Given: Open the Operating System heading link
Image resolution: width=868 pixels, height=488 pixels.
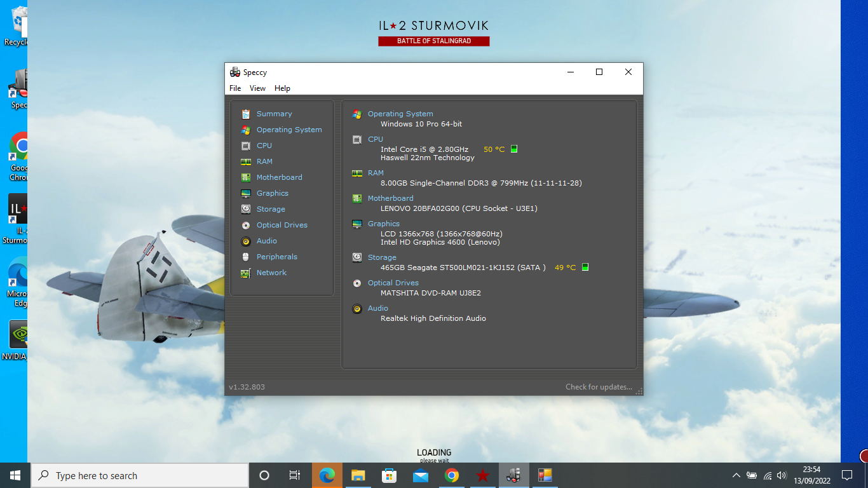Looking at the screenshot, I should pos(400,114).
